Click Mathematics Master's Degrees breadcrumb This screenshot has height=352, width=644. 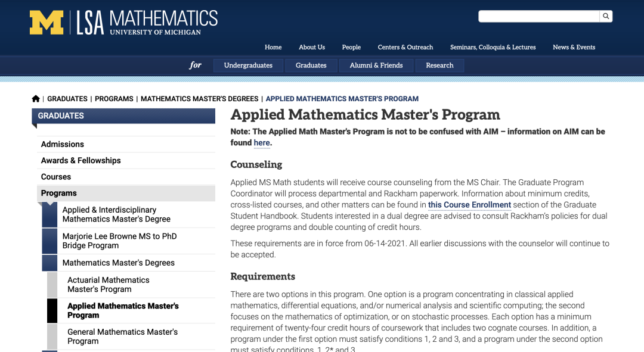(x=200, y=99)
